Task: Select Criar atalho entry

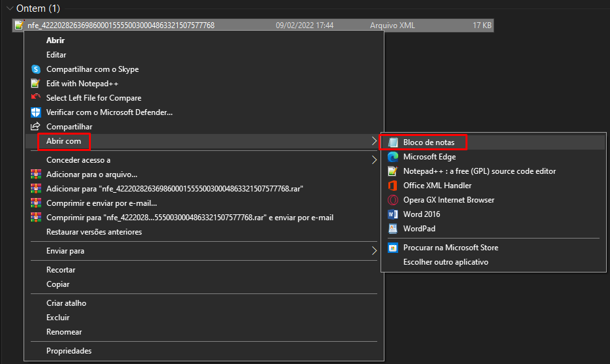Action: coord(66,303)
